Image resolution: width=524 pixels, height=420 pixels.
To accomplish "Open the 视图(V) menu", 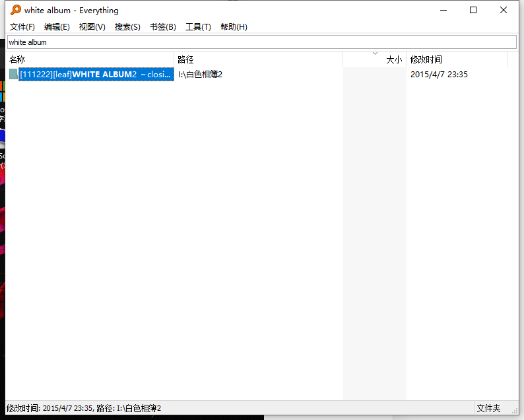I will pyautogui.click(x=92, y=27).
